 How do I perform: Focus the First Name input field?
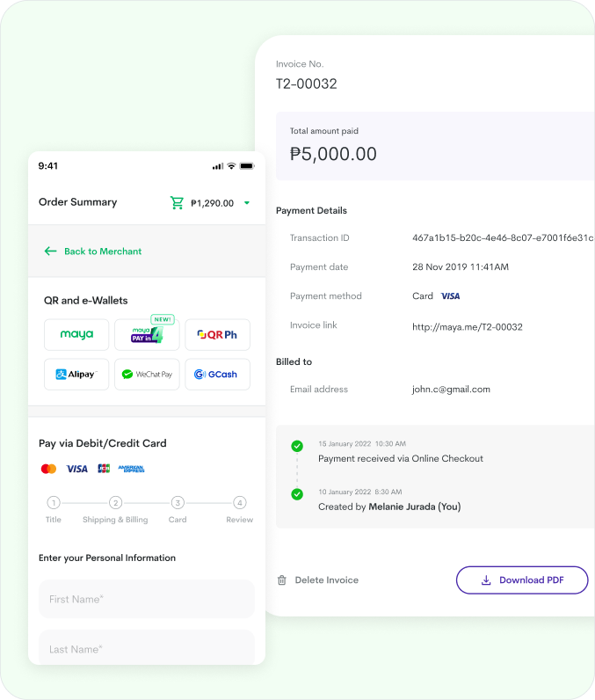pos(147,599)
